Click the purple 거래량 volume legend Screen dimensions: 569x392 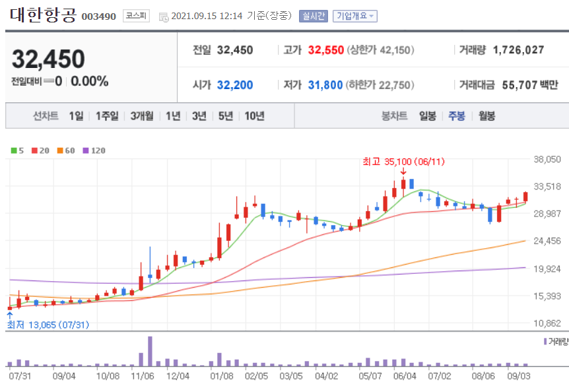556,341
